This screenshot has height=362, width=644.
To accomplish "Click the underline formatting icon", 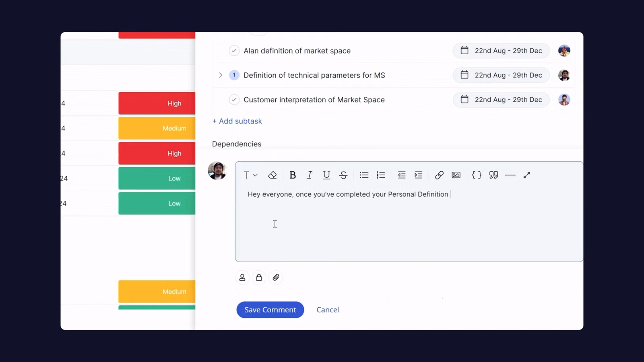I will click(326, 175).
